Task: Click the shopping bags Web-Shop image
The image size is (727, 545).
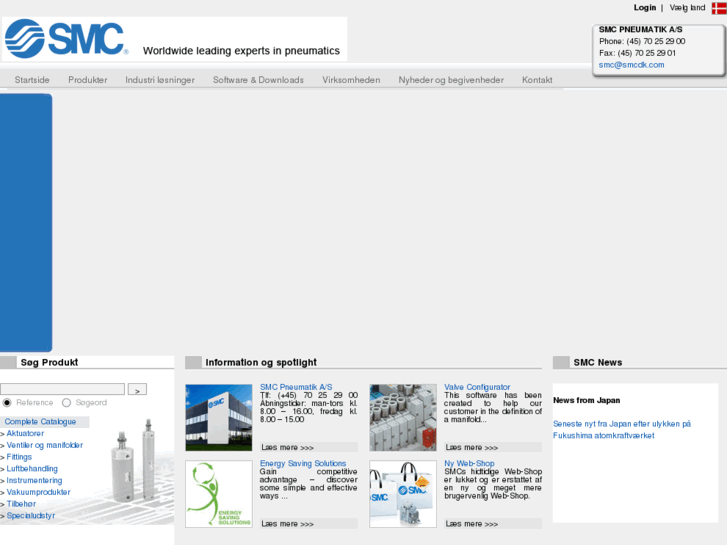Action: click(403, 494)
